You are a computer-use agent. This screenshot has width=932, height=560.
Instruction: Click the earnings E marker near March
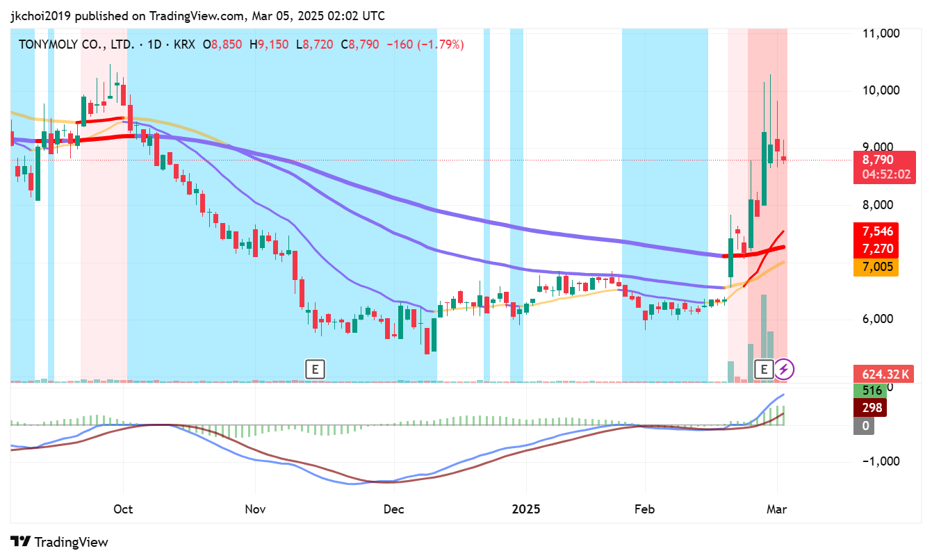point(765,369)
